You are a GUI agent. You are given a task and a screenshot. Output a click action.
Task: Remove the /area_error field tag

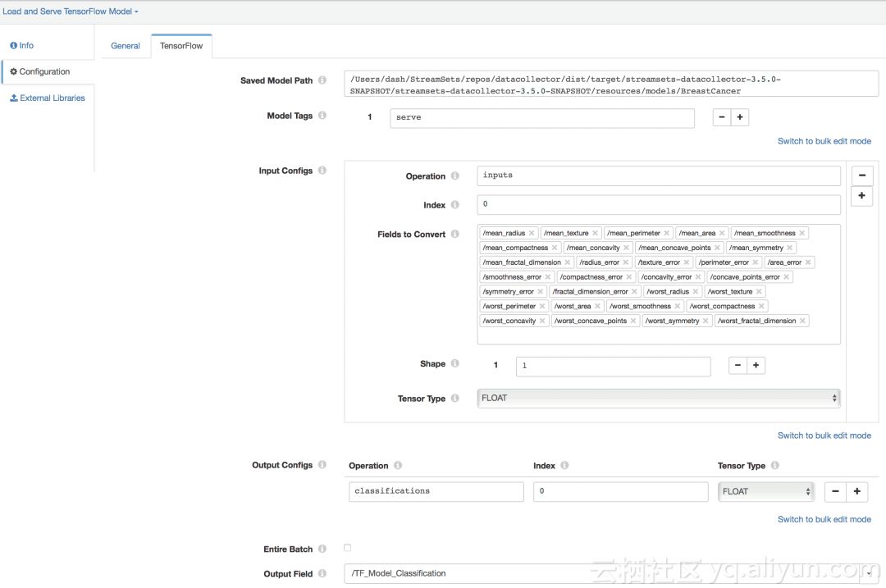point(808,262)
